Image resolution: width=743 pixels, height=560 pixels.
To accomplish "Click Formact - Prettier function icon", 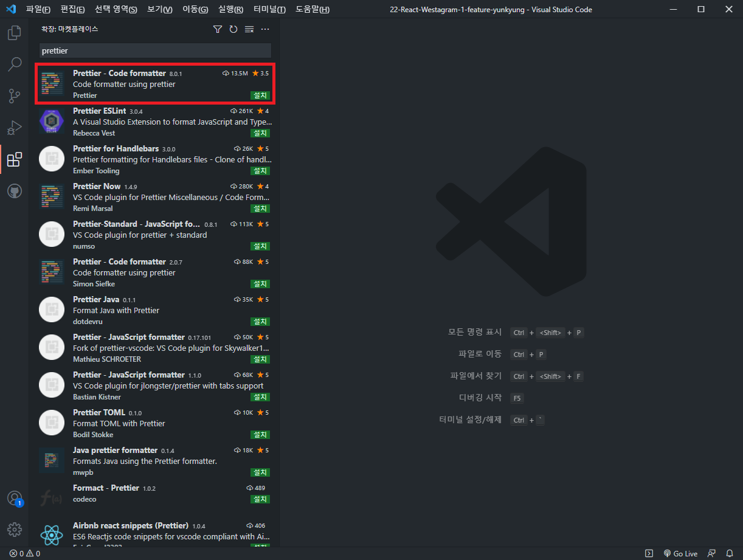I will (52, 499).
